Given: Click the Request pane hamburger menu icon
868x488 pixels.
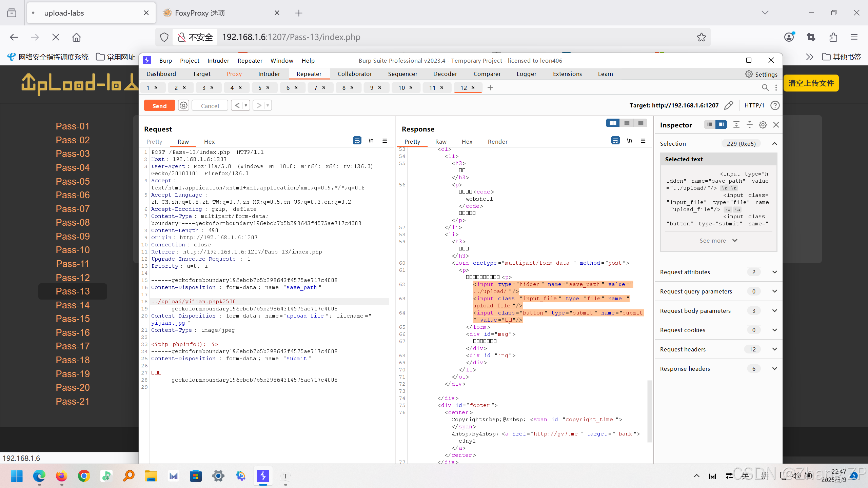Looking at the screenshot, I should [x=384, y=141].
